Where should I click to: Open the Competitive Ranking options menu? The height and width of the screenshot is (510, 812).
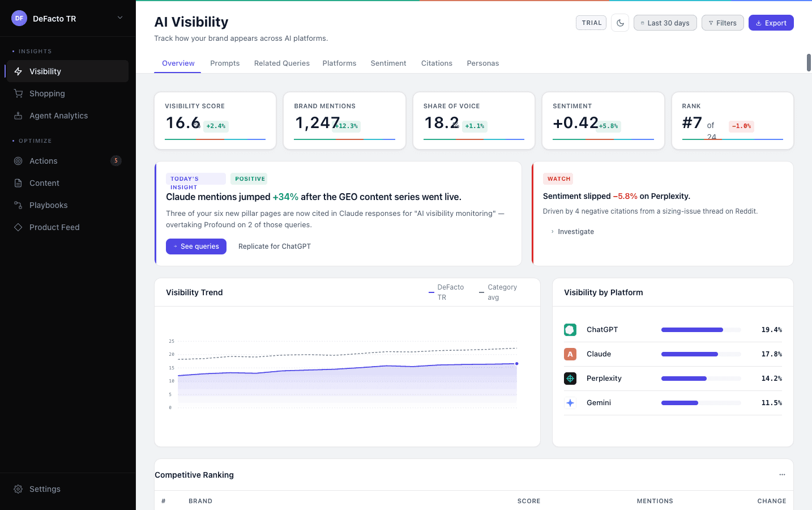pos(782,475)
